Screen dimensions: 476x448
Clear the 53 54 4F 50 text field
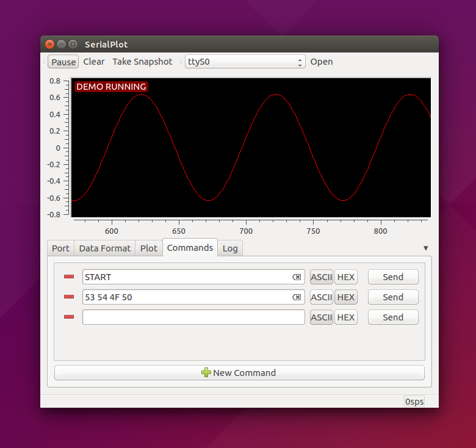point(297,297)
